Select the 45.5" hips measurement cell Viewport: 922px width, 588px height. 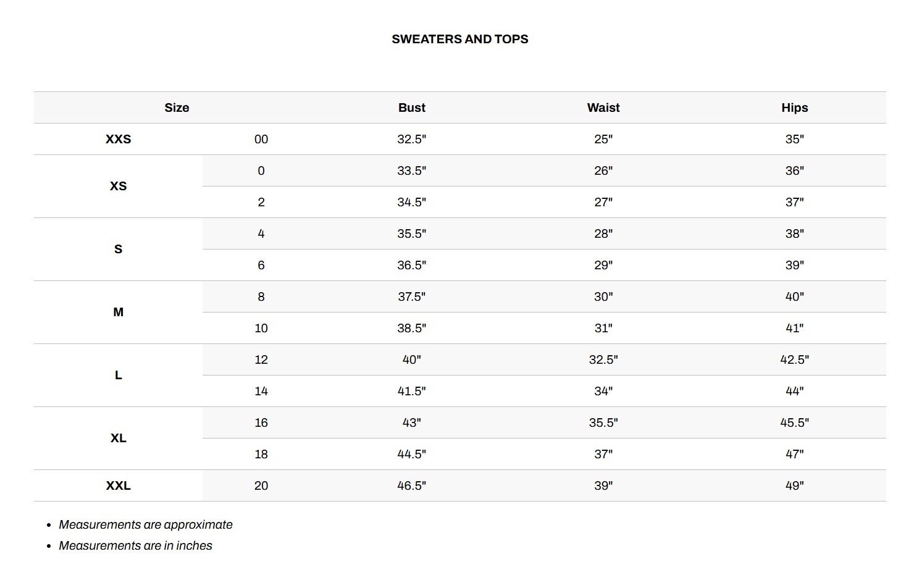coord(795,422)
